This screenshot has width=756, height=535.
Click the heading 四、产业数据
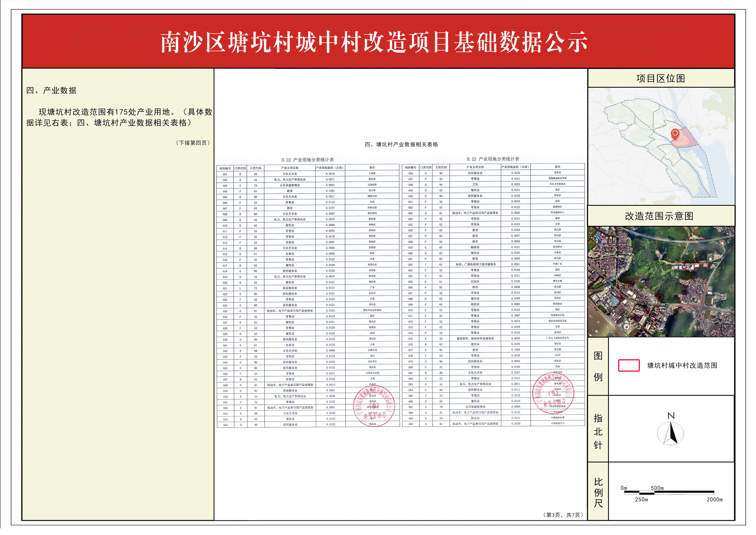pyautogui.click(x=51, y=90)
